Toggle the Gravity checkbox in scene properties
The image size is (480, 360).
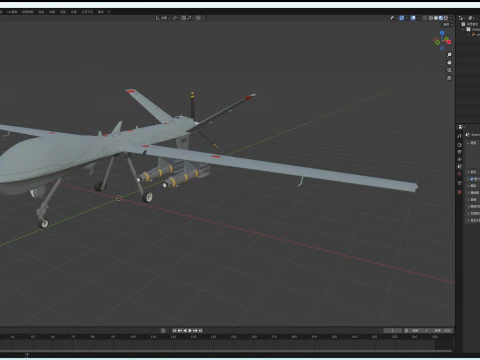click(472, 179)
